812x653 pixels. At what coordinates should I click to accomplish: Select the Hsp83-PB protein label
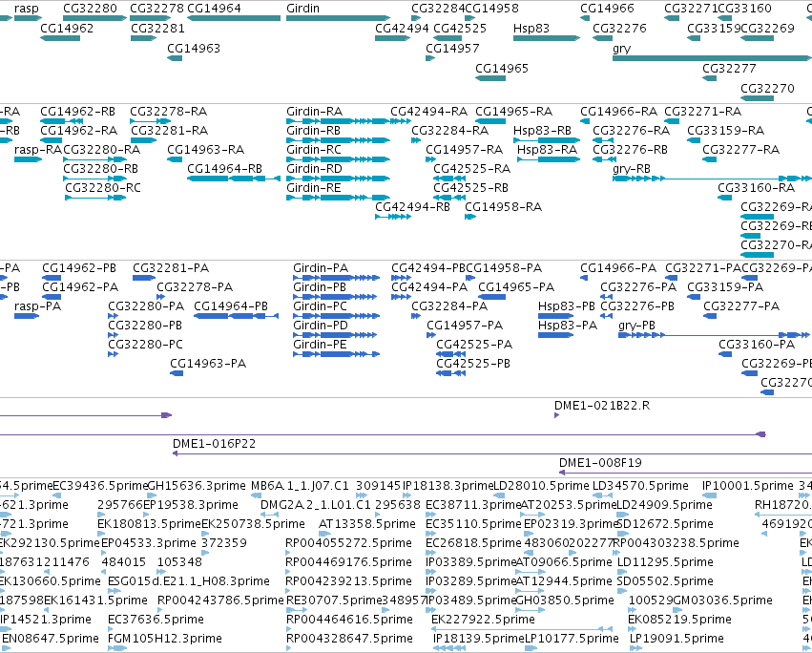(567, 306)
